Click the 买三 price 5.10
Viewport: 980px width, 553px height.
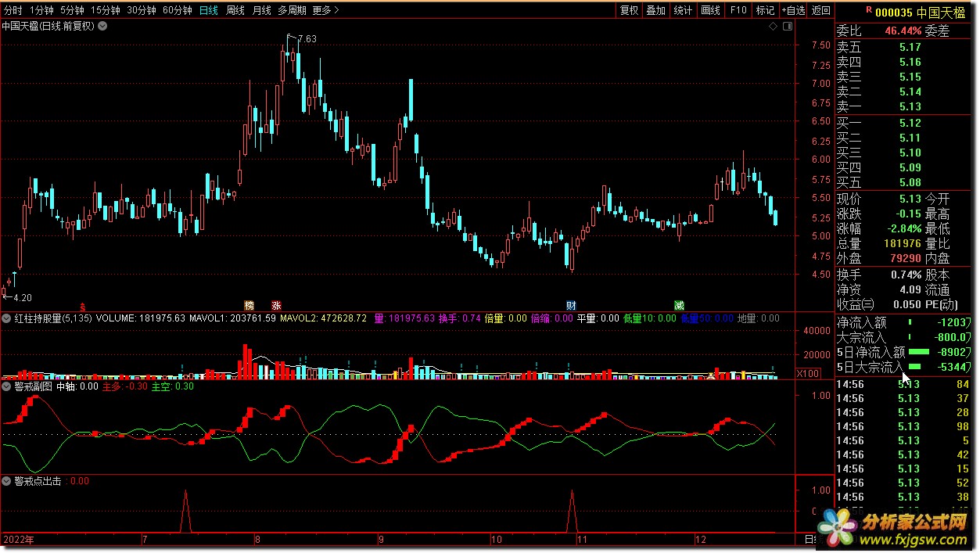point(910,153)
